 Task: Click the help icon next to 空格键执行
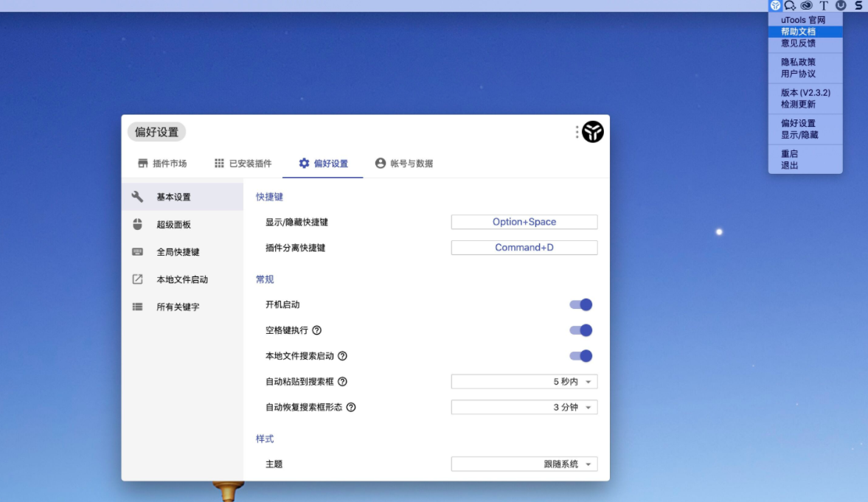(318, 330)
